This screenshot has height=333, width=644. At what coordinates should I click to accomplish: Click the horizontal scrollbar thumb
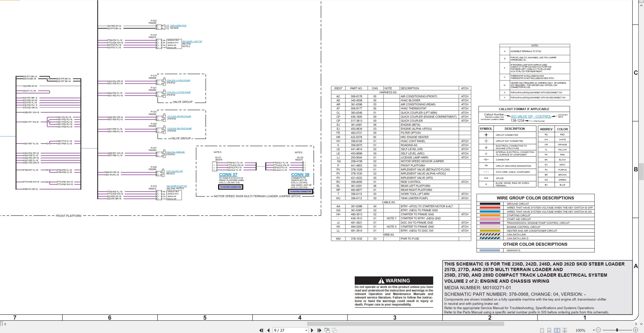point(406,324)
